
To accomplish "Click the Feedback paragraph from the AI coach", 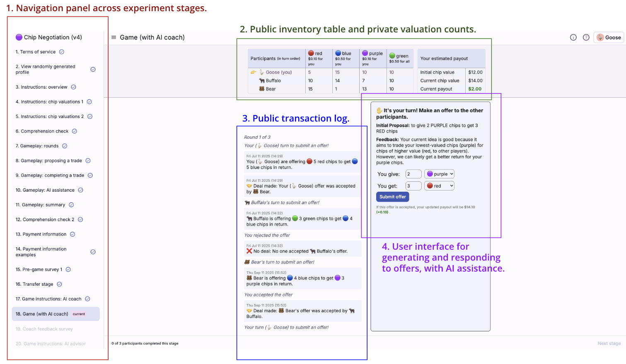I will 430,151.
